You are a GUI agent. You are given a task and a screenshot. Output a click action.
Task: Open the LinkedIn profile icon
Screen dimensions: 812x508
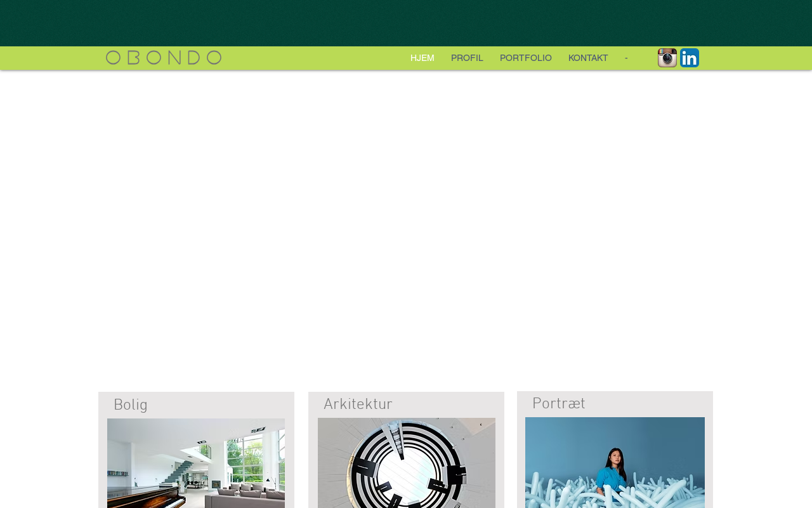click(x=690, y=58)
